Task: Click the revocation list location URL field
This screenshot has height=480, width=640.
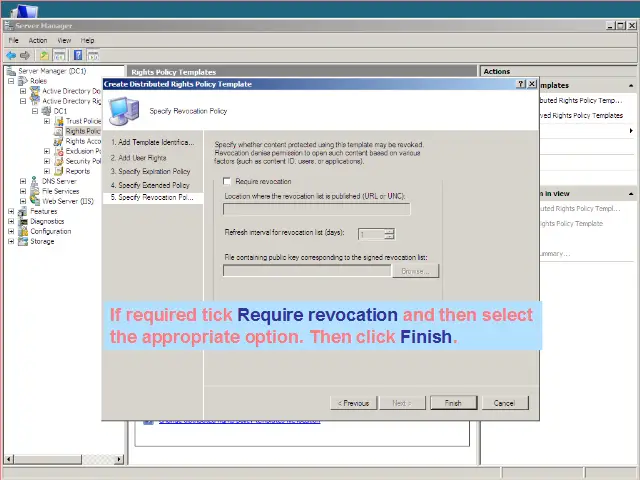Action: 316,209
